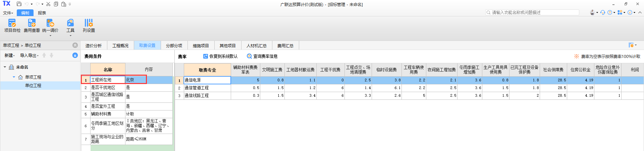Click 恢复到系统默认 restore defaults button
644x151 pixels.
click(220, 56)
